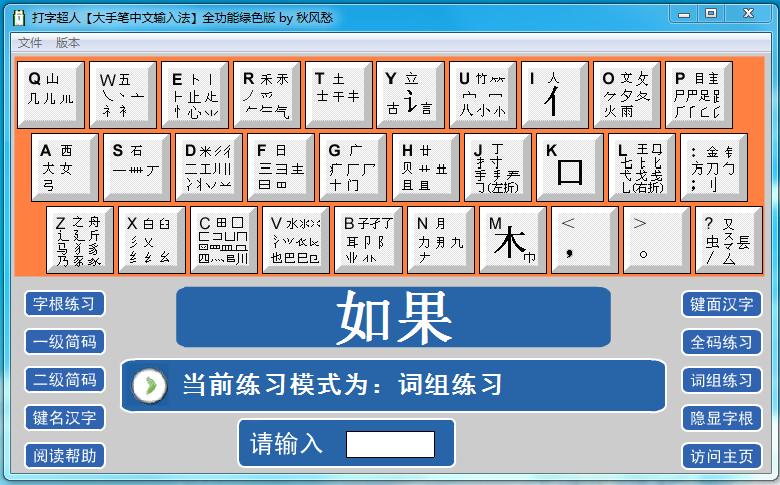Open 阅读帮助 help

click(x=65, y=456)
